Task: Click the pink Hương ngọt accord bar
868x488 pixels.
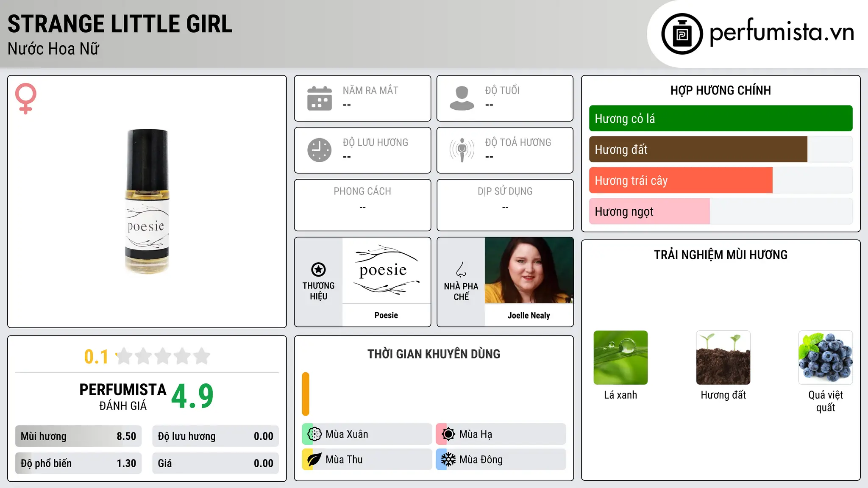Action: tap(649, 211)
